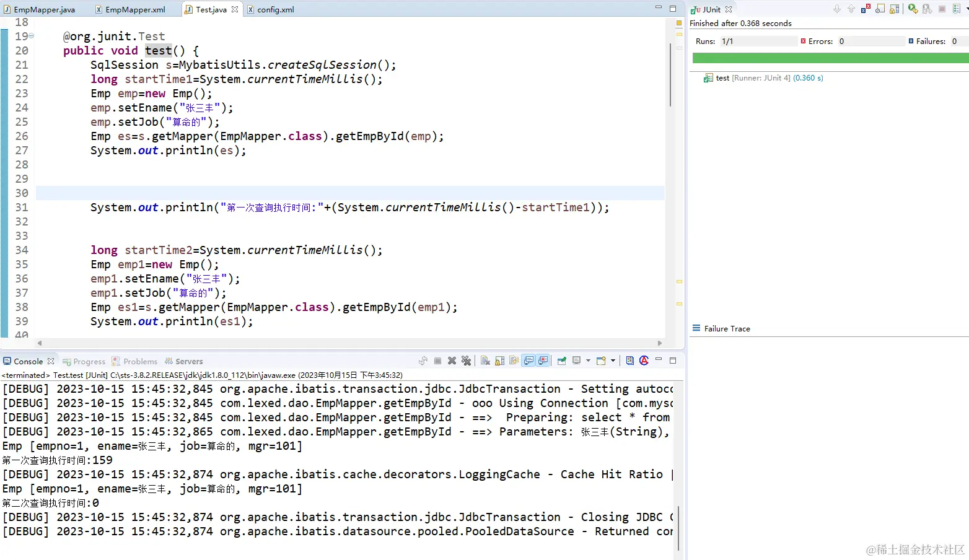The height and width of the screenshot is (560, 969).
Task: Click the console vertical scrollbar thumb
Action: pyautogui.click(x=678, y=528)
